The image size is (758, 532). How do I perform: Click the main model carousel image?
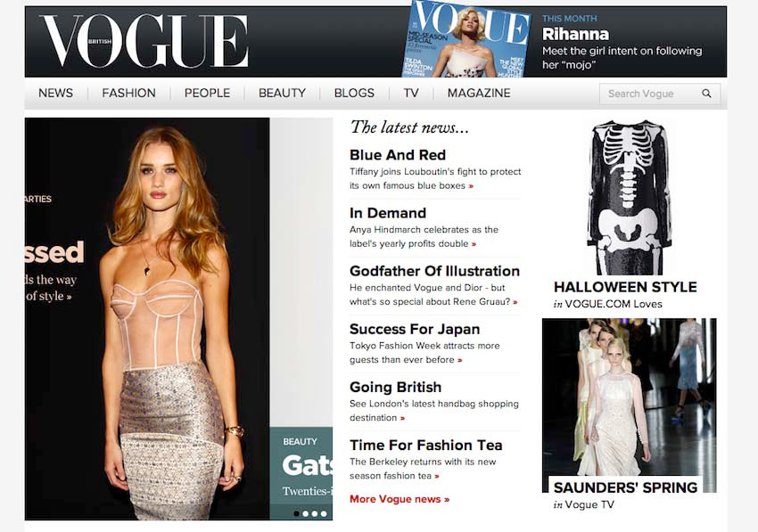tap(147, 319)
